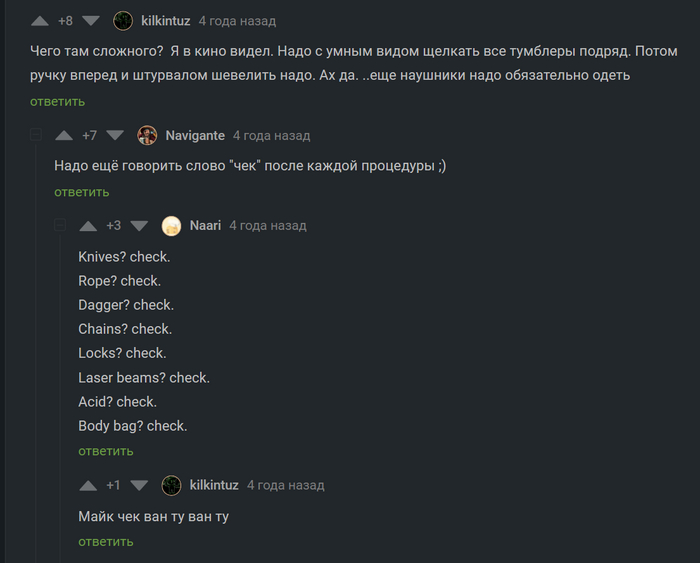700x563 pixels.
Task: Open the Navigante username profile link
Action: tap(195, 136)
